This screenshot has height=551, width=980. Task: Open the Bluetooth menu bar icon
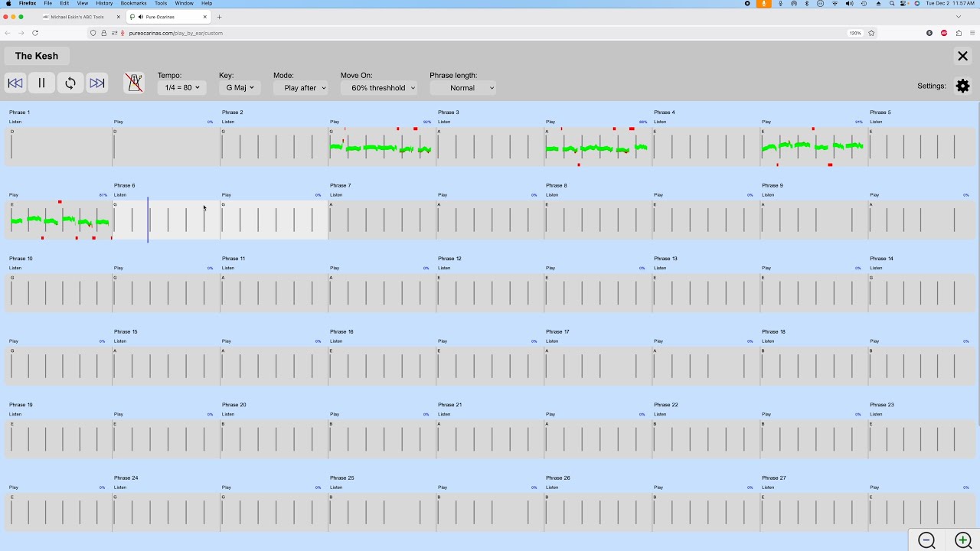[x=807, y=3]
